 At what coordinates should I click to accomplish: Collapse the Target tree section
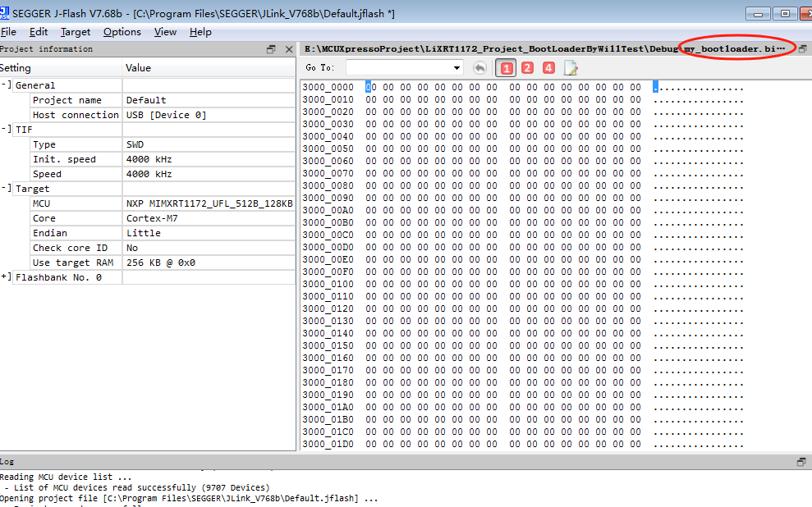[x=7, y=189]
